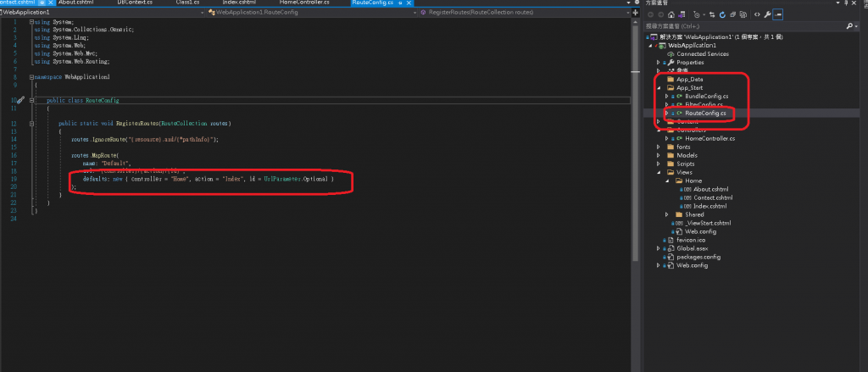Select BundleConfig.cs file

click(x=706, y=97)
